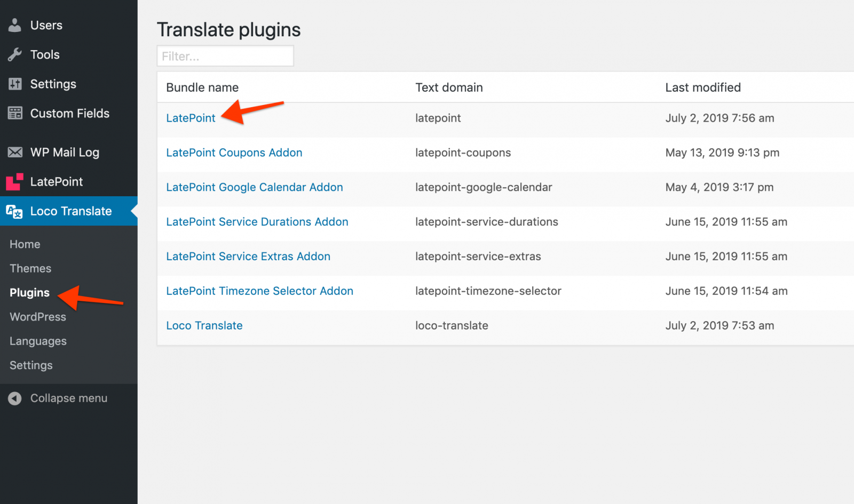Switch to the Themes section
The image size is (854, 504).
[30, 268]
